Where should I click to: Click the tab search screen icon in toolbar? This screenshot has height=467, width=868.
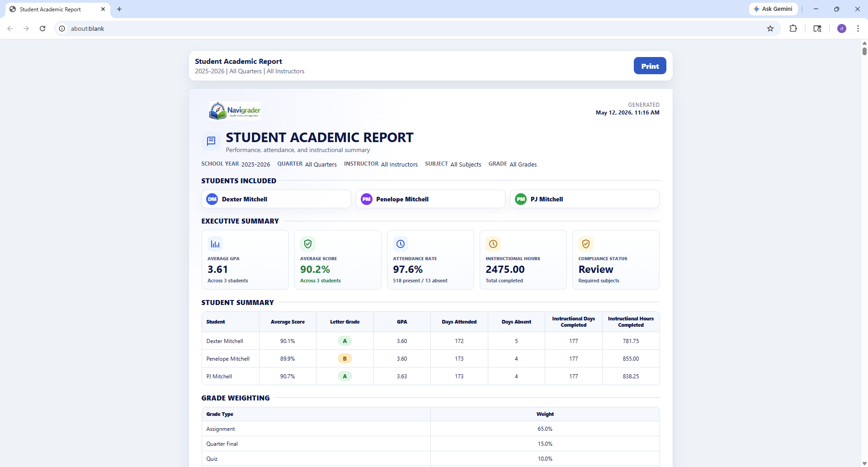tap(817, 29)
